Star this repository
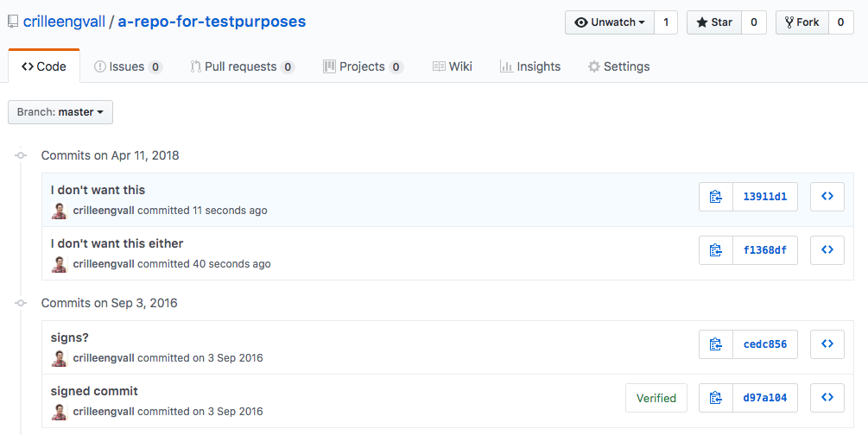Viewport: 868px width, 435px height. click(714, 22)
